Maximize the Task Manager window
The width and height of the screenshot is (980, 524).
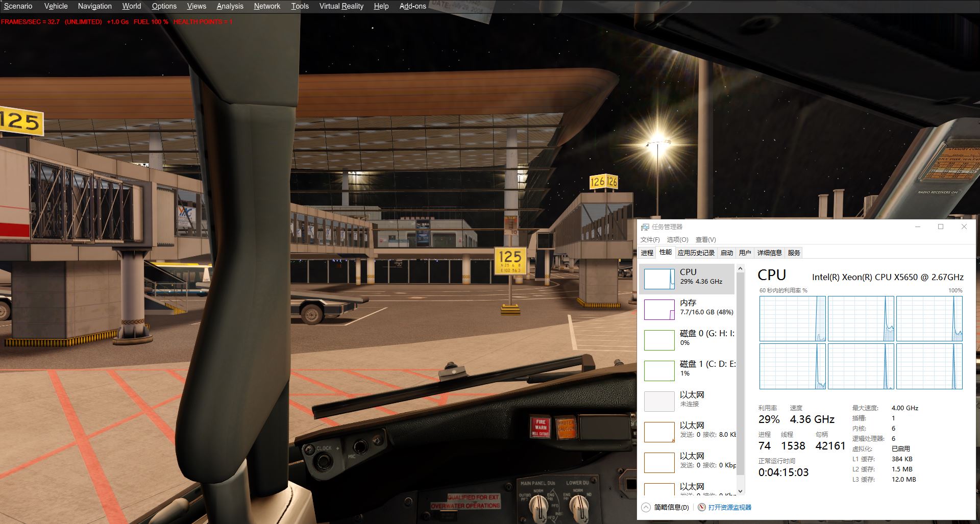tap(941, 227)
